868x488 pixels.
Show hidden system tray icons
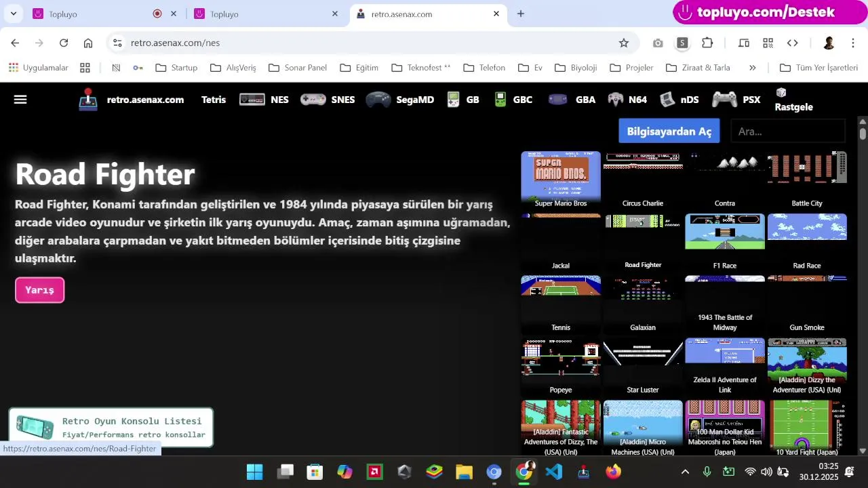pyautogui.click(x=685, y=472)
